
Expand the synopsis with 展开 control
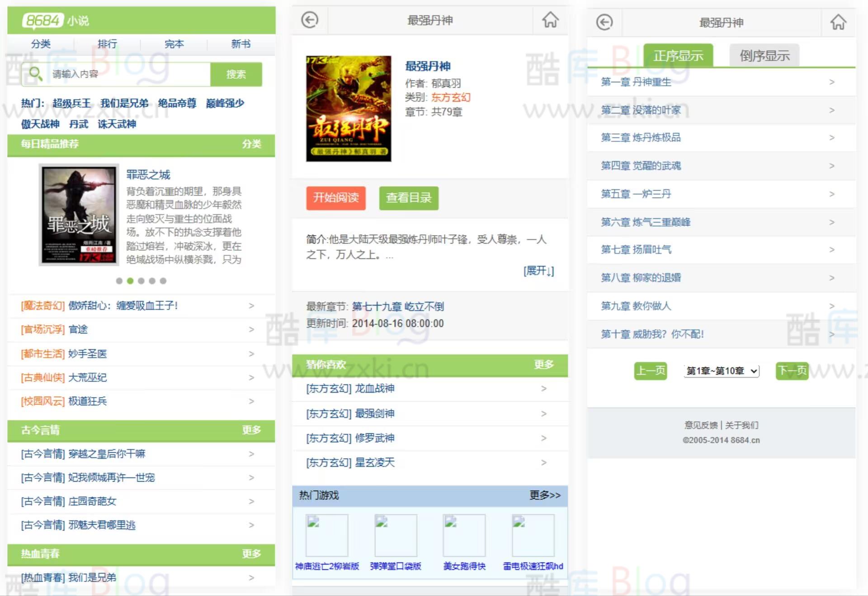[x=540, y=271]
